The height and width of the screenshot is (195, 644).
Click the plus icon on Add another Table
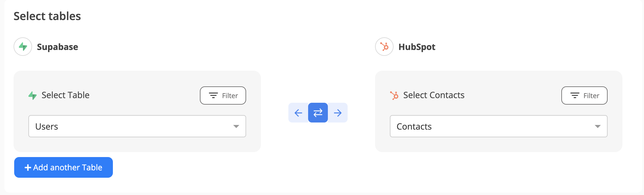coord(28,168)
